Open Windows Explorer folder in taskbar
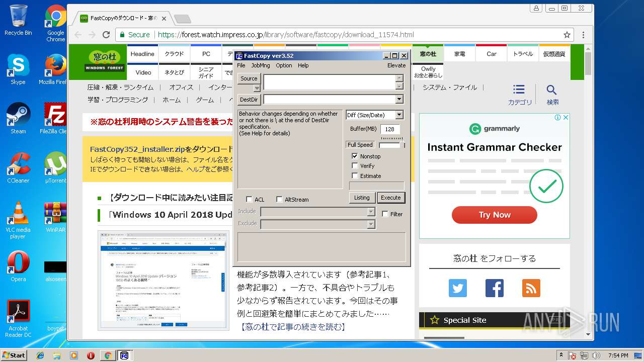 click(x=57, y=355)
